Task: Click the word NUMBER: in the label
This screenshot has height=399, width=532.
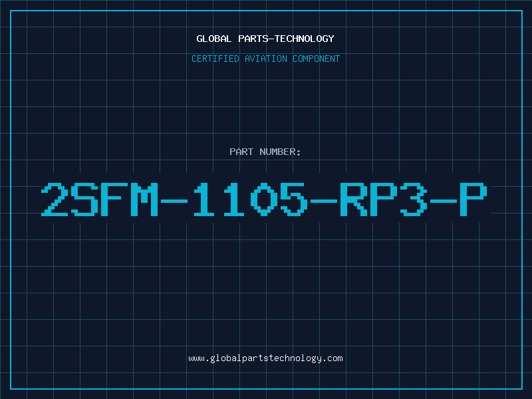Action: point(280,152)
